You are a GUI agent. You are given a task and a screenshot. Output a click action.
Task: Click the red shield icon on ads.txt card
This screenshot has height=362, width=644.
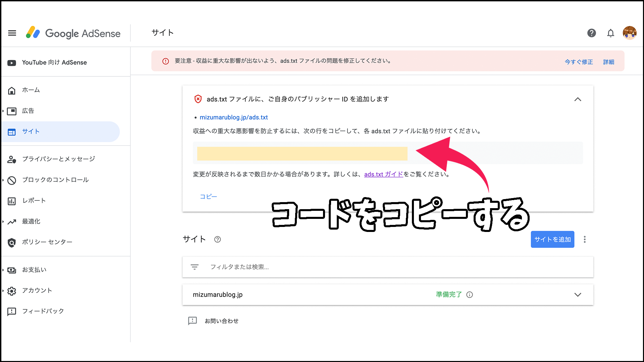point(198,99)
